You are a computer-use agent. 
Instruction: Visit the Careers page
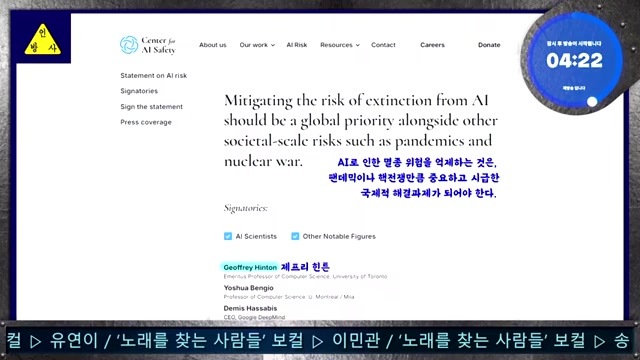432,45
